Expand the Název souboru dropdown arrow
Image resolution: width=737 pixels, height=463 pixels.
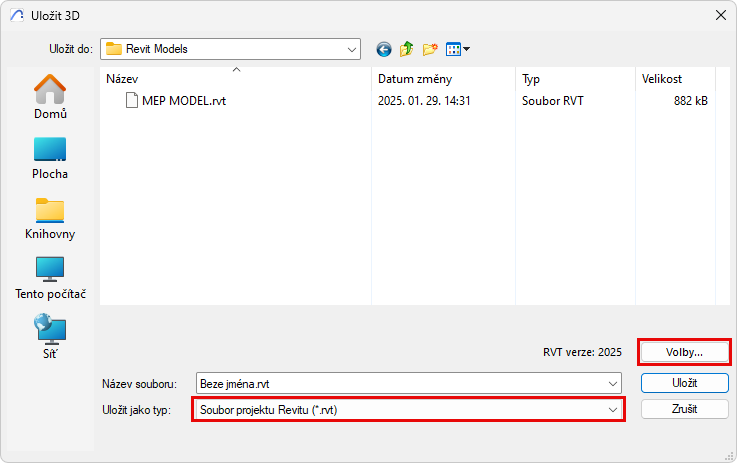[613, 384]
